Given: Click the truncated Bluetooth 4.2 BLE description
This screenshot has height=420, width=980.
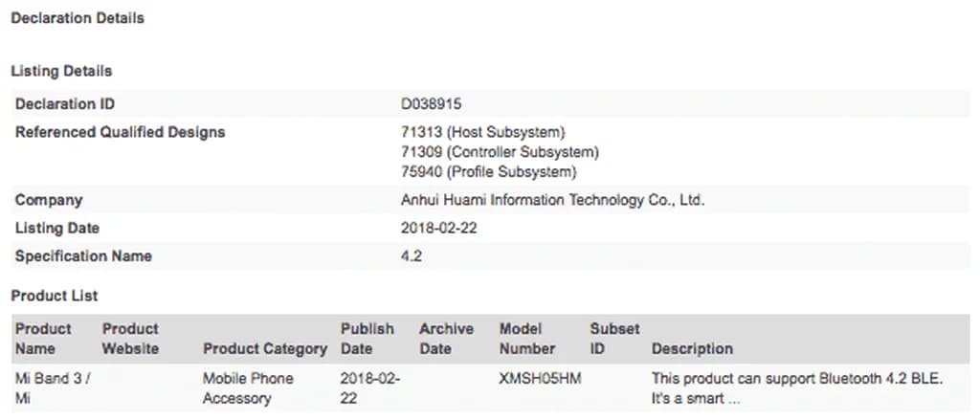Looking at the screenshot, I should pos(797,387).
